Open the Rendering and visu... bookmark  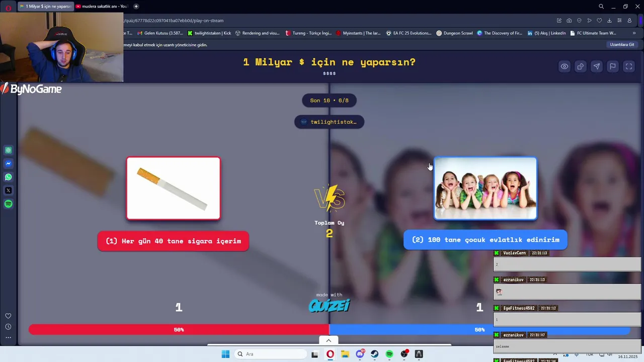pos(257,33)
